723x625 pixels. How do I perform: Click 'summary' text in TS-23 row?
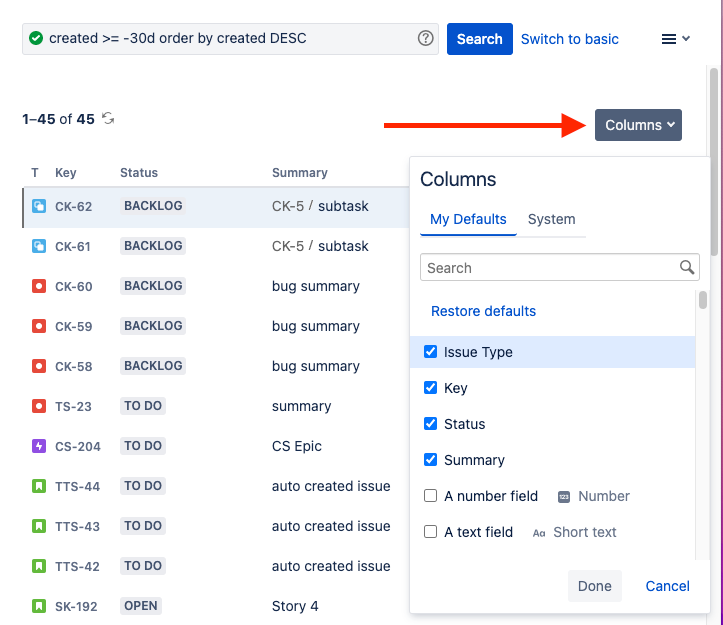(301, 406)
